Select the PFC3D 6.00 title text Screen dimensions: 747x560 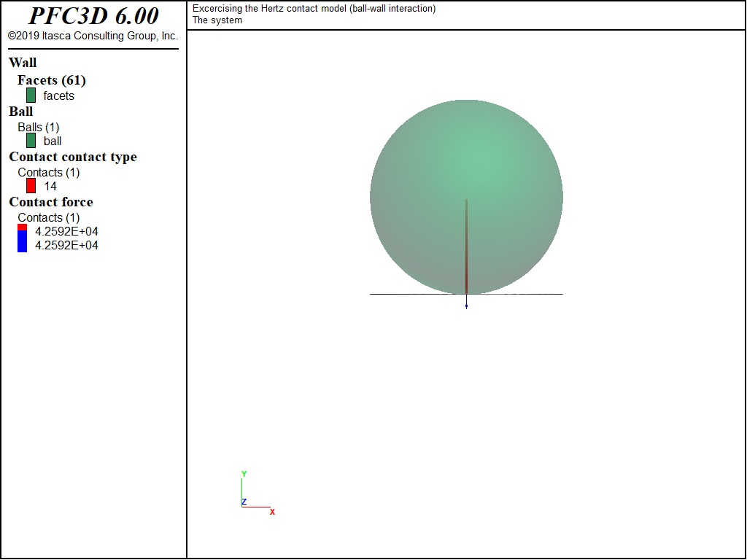click(93, 16)
